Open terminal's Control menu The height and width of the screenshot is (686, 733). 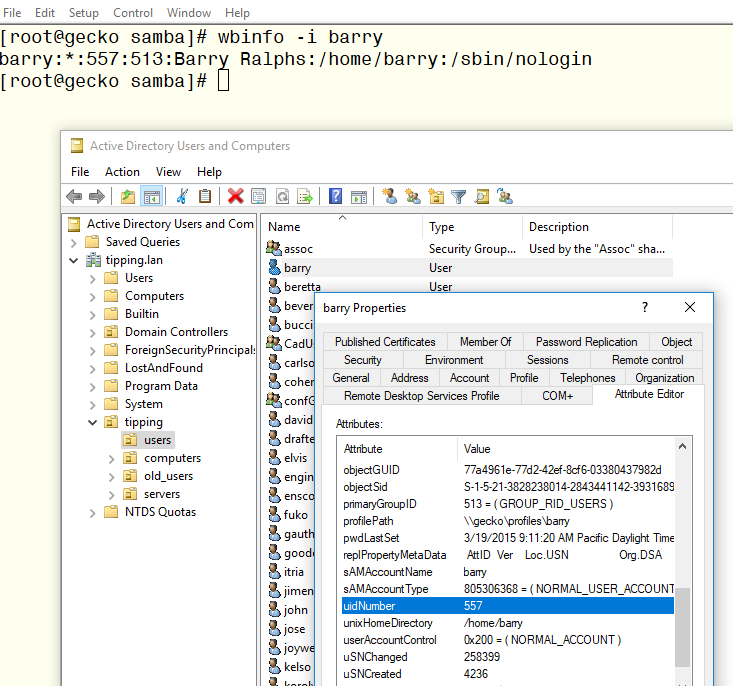click(x=133, y=13)
